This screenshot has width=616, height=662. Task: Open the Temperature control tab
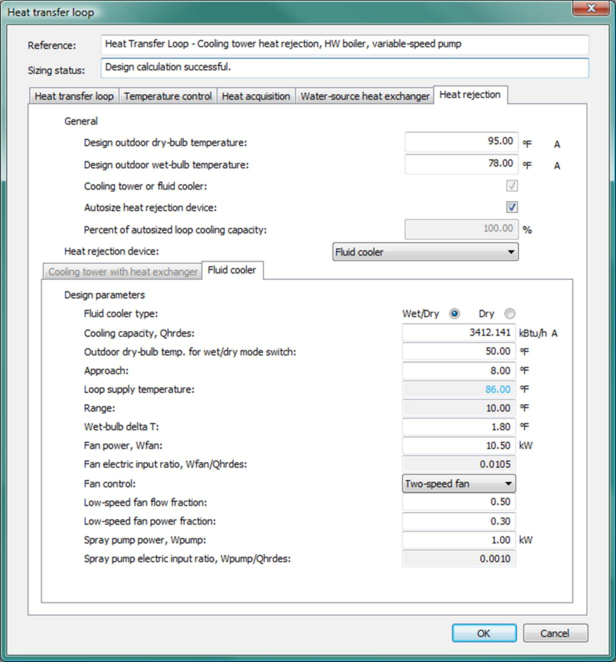tap(167, 96)
